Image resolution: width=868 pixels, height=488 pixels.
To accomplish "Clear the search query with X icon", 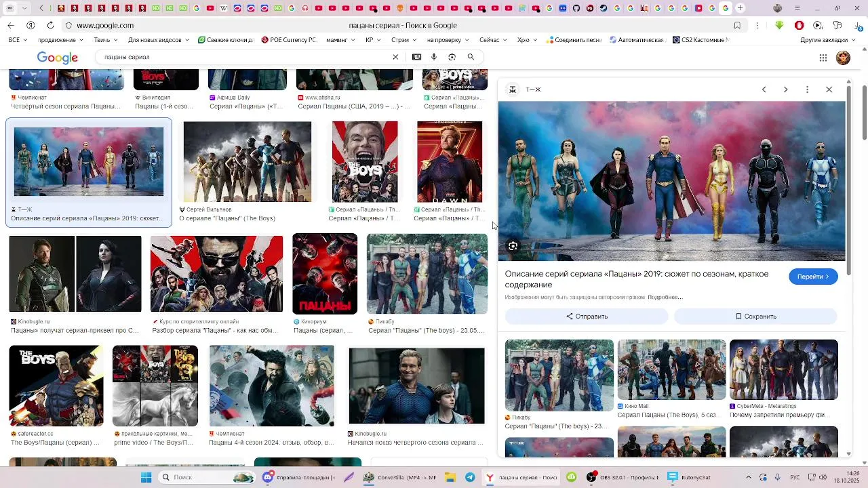I will [x=395, y=57].
